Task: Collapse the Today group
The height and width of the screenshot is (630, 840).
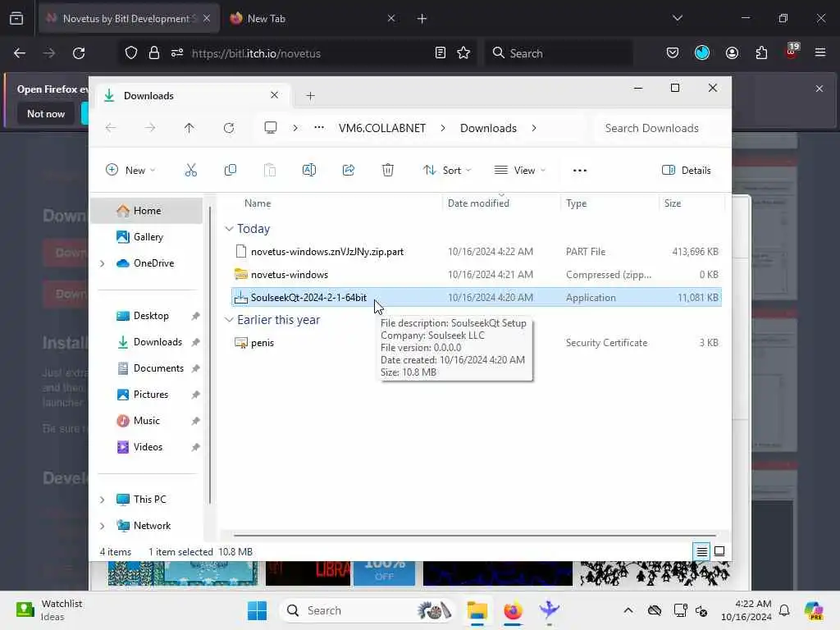Action: pos(230,229)
